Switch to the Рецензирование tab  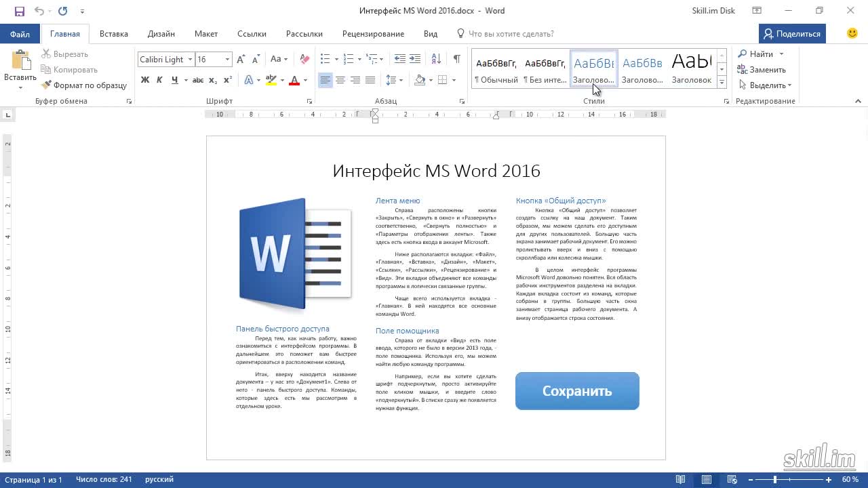[373, 34]
